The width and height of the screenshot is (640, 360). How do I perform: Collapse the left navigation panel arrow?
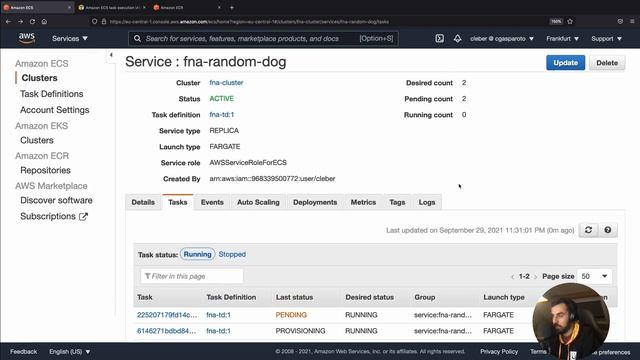pos(111,55)
